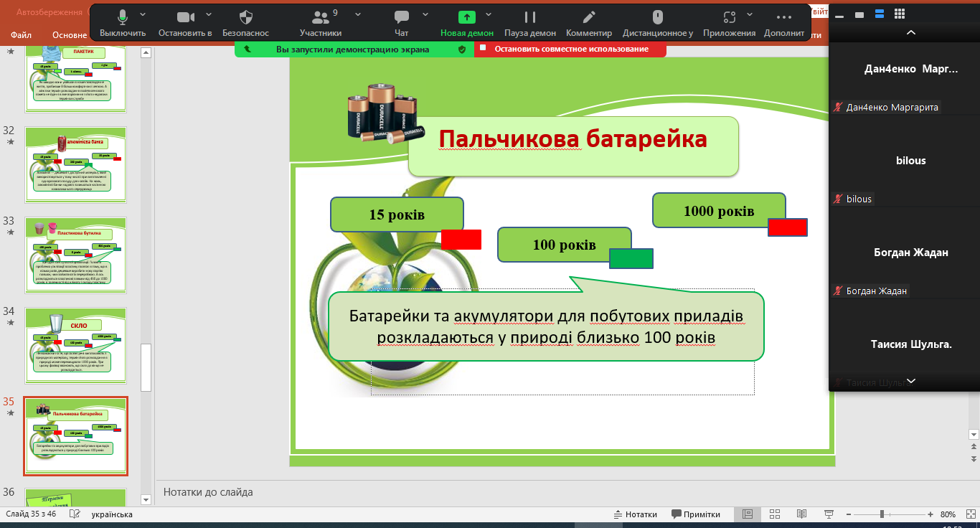
Task: Select slide 33 Пластикова бутилка thumbnail
Action: [x=75, y=257]
